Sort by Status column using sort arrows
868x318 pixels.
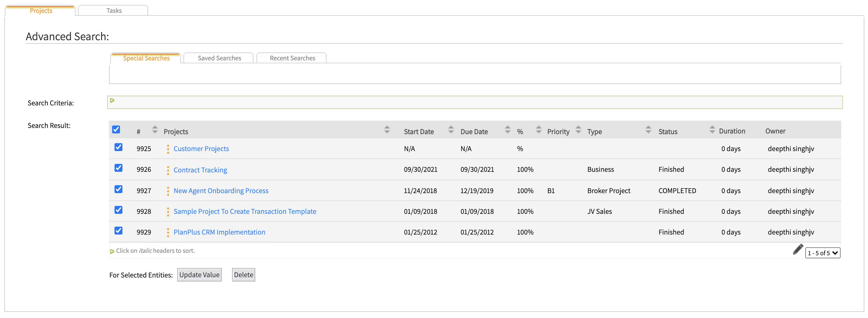[x=712, y=130]
